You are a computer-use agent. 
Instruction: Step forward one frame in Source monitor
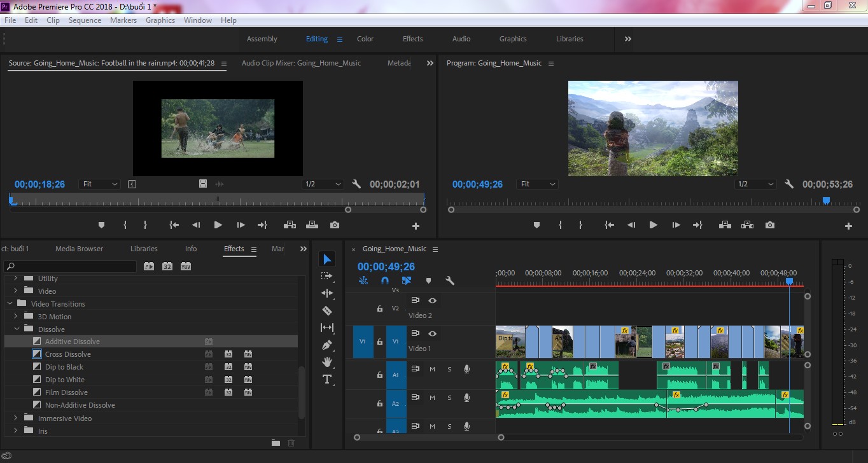241,225
